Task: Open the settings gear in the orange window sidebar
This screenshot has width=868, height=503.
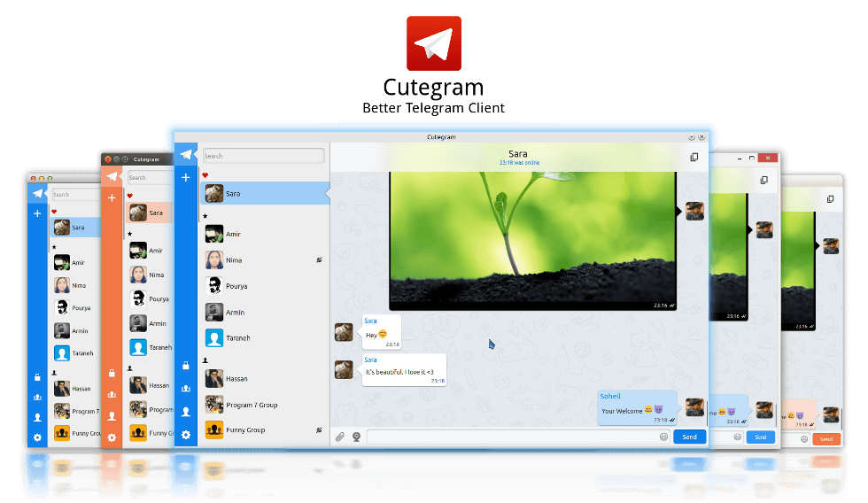Action: (x=112, y=437)
